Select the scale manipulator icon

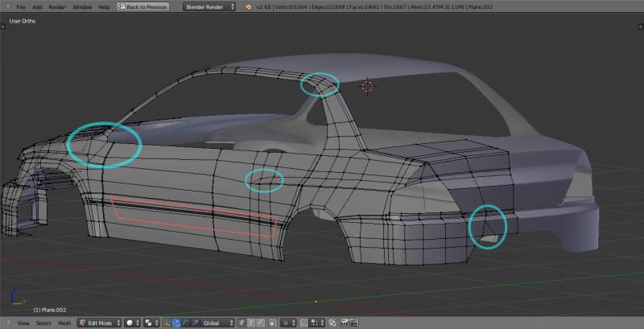(x=194, y=323)
